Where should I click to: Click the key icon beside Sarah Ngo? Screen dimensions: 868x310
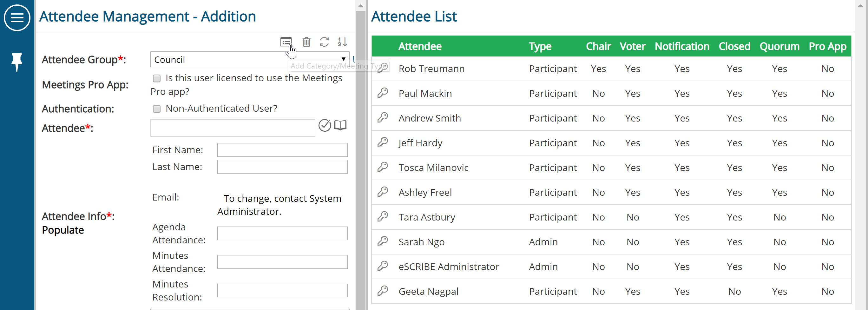coord(383,241)
